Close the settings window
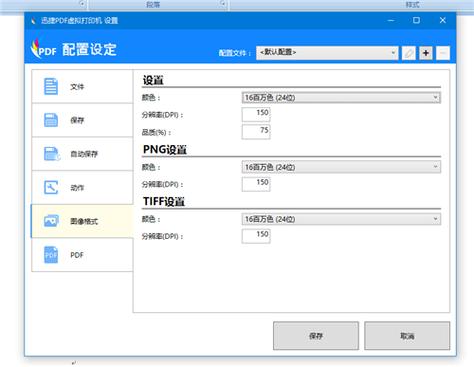474x367 pixels. tap(443, 20)
